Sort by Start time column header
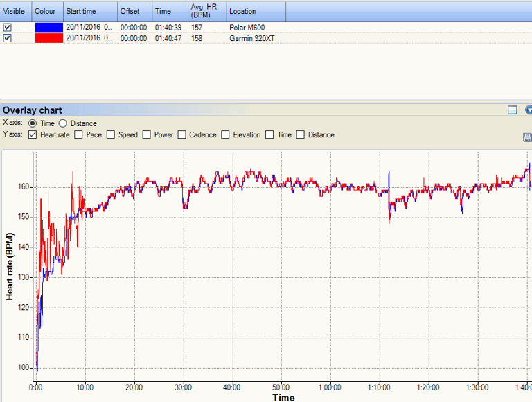 tap(90, 11)
